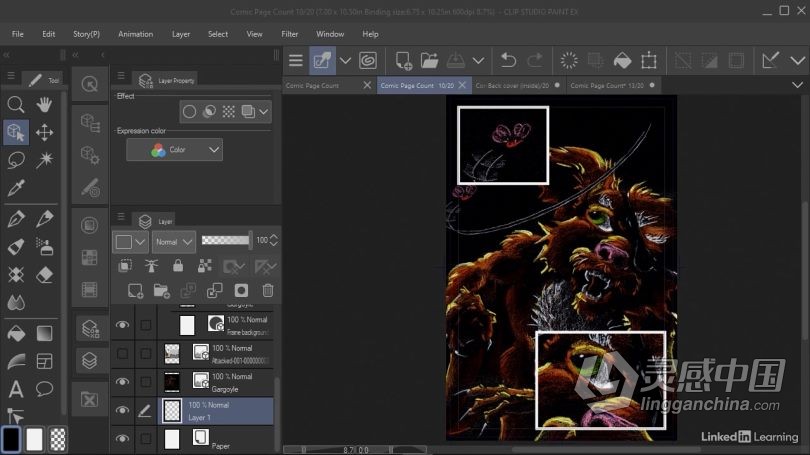Click the Clip Studio spiral icon
The width and height of the screenshot is (810, 455).
tap(368, 61)
